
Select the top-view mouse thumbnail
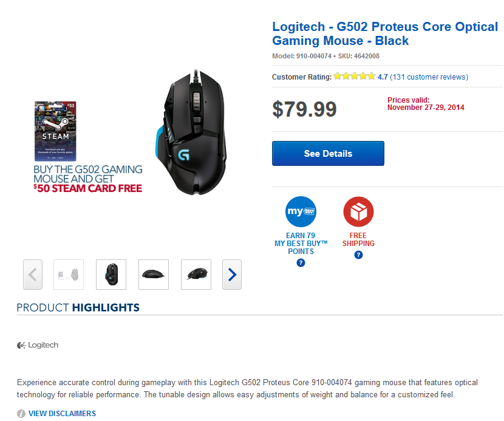click(111, 275)
